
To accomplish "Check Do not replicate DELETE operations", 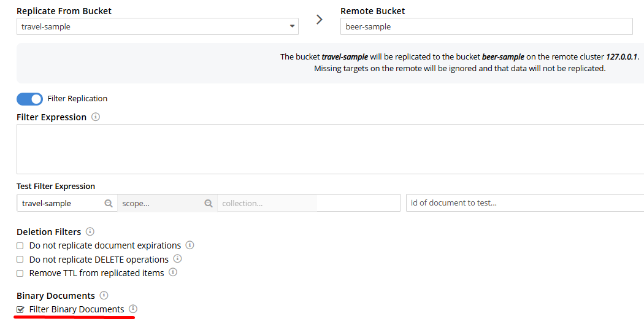I will pos(20,260).
